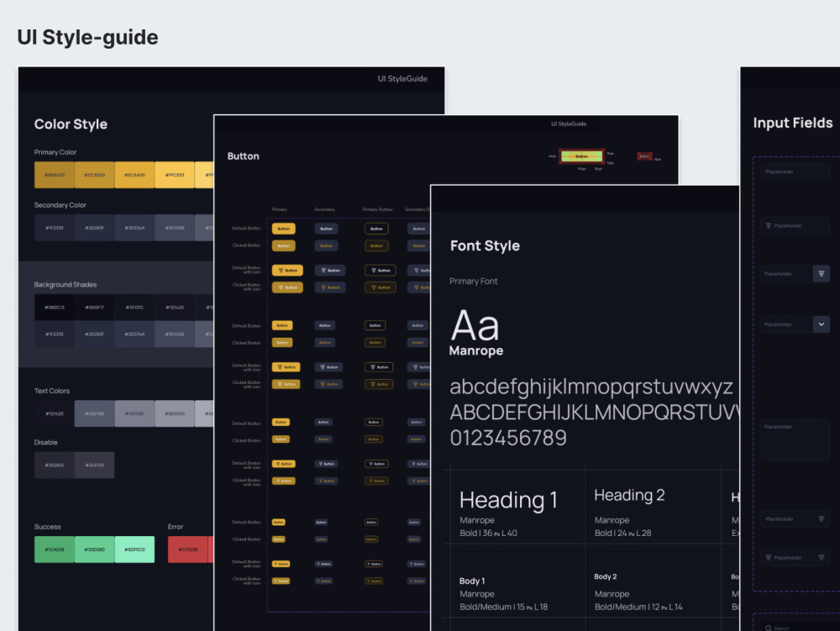Click the yellow Primary Default Button
Screen dimensions: 840x631
(x=283, y=228)
